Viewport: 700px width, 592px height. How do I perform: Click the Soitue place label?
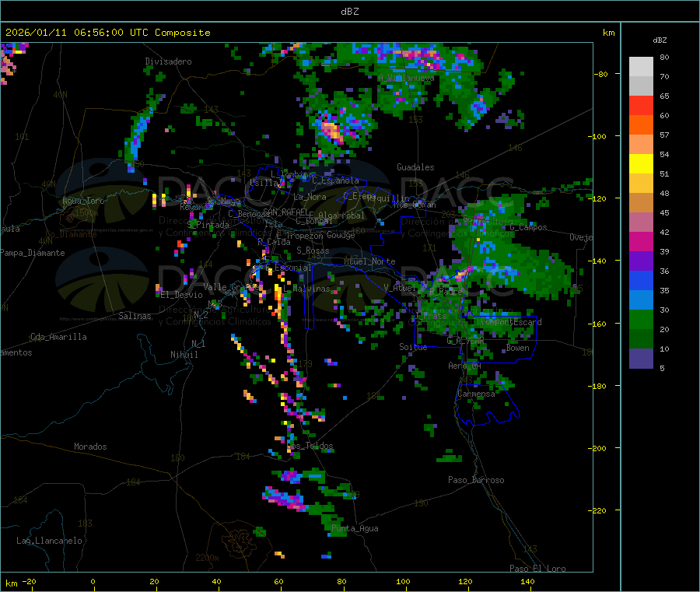click(413, 347)
